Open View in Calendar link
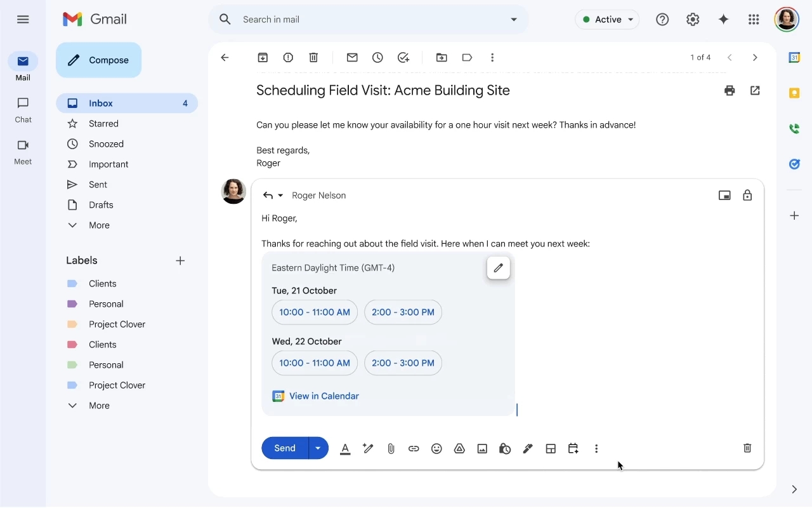The width and height of the screenshot is (812, 508). (324, 396)
